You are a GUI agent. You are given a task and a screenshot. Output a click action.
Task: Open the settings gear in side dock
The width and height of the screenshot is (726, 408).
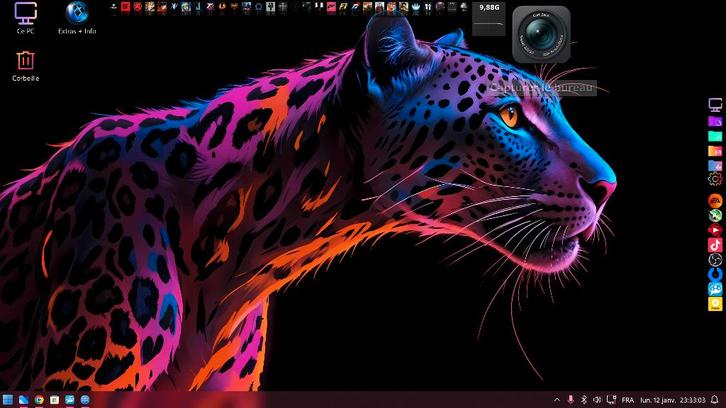click(715, 179)
